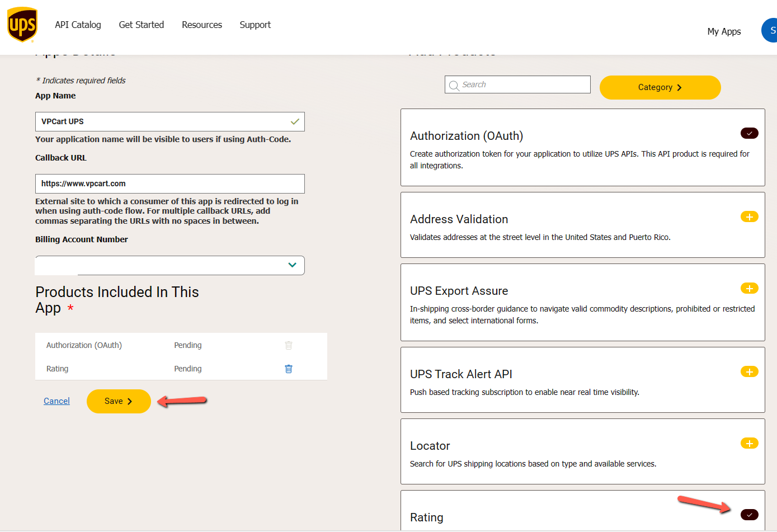Screen dimensions: 777x532
Task: Open the Get Started menu
Action: (x=142, y=25)
